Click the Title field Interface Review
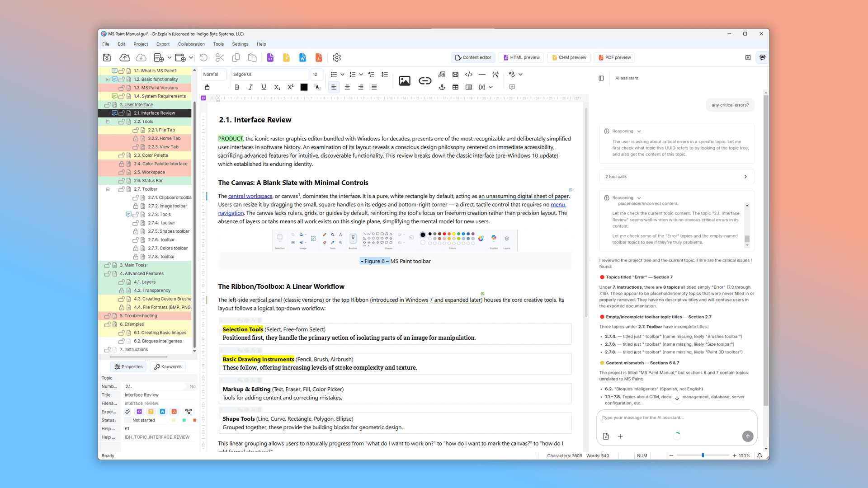 click(159, 395)
